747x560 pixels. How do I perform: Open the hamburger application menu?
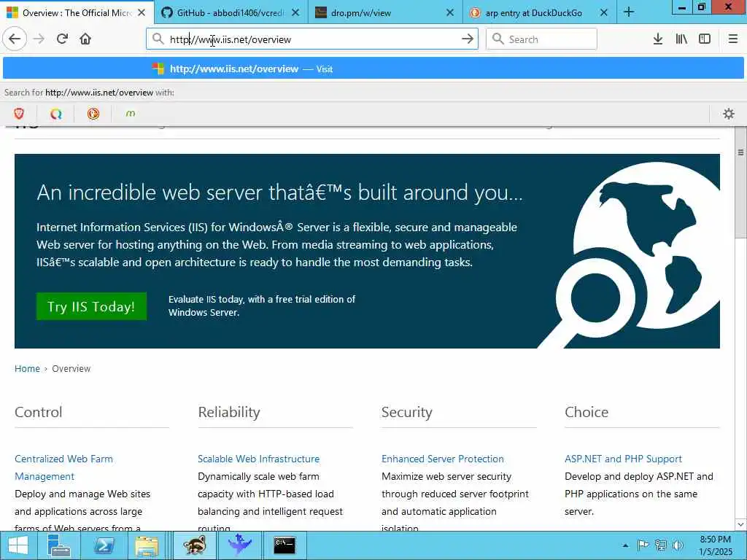coord(733,39)
